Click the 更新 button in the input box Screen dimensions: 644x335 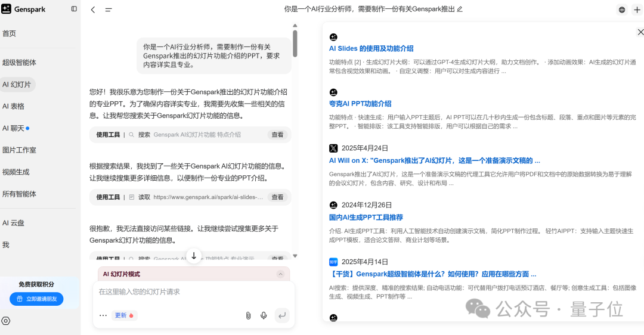pos(124,315)
